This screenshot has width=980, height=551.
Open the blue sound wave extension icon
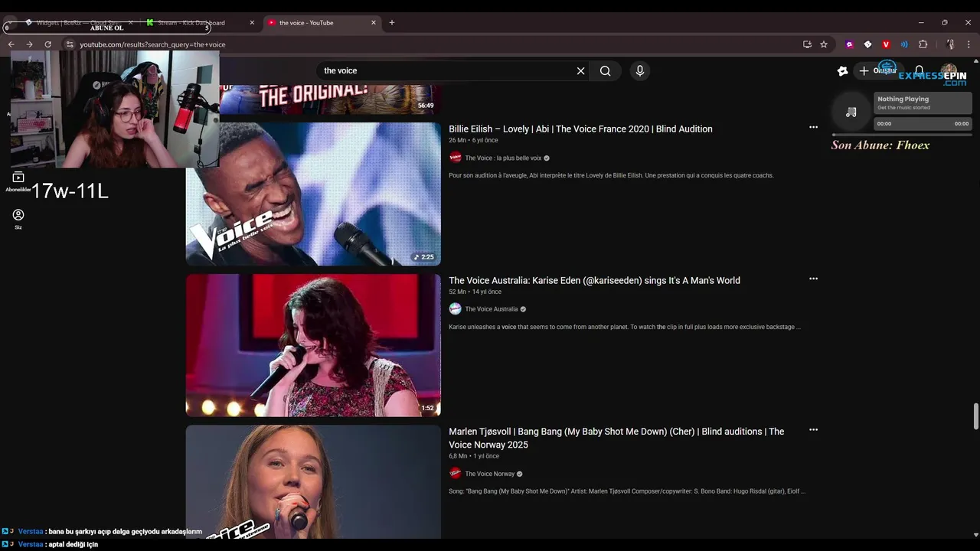pos(904,44)
